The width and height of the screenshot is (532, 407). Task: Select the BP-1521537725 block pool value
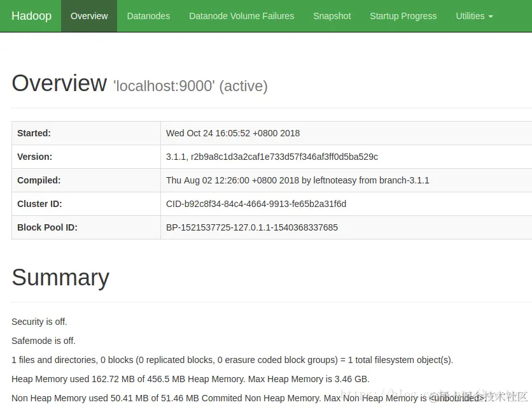(x=252, y=227)
